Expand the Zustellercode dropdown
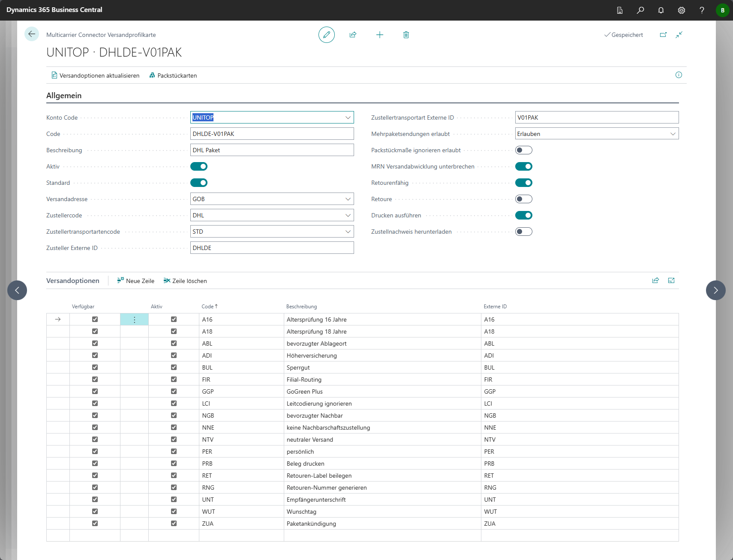Screen dimensions: 733x560 pos(348,215)
